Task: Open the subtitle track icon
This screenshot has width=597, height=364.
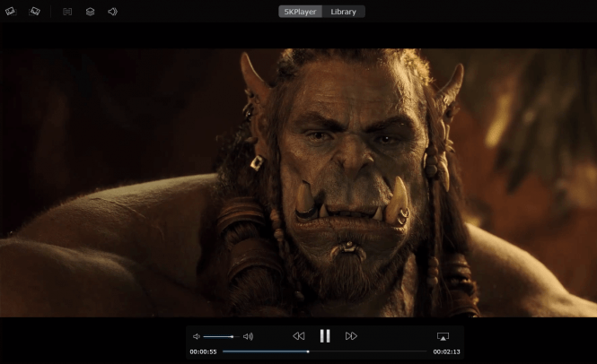Action: (x=67, y=12)
